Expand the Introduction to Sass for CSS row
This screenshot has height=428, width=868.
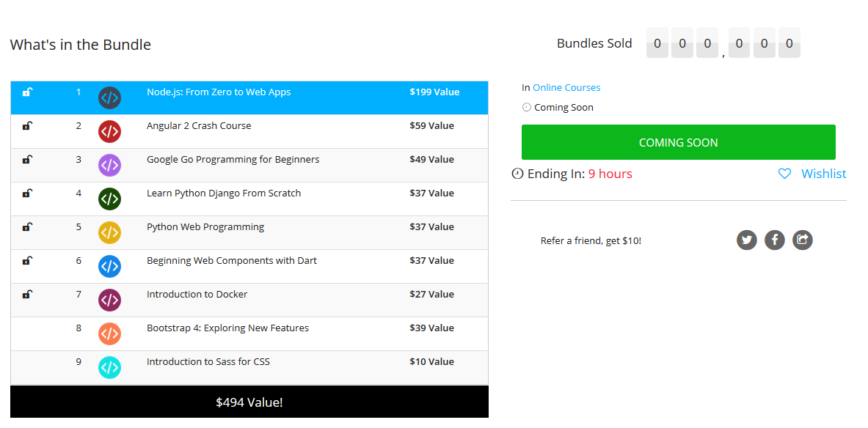click(208, 362)
